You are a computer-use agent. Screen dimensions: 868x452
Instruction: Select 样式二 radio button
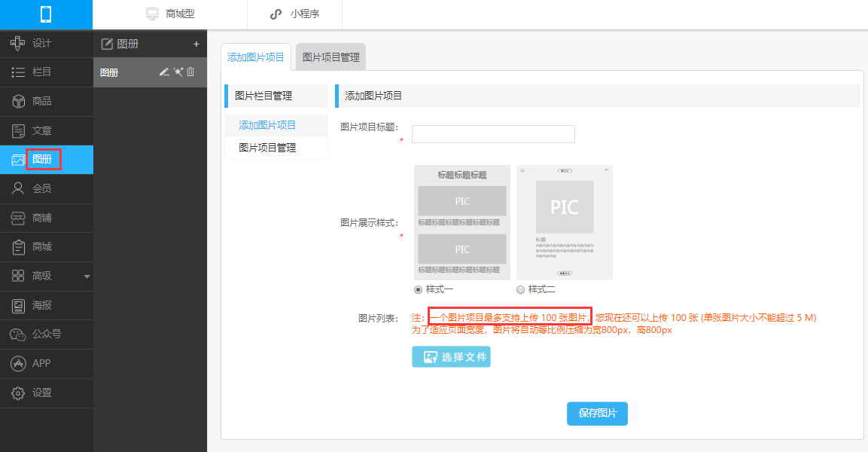point(520,290)
